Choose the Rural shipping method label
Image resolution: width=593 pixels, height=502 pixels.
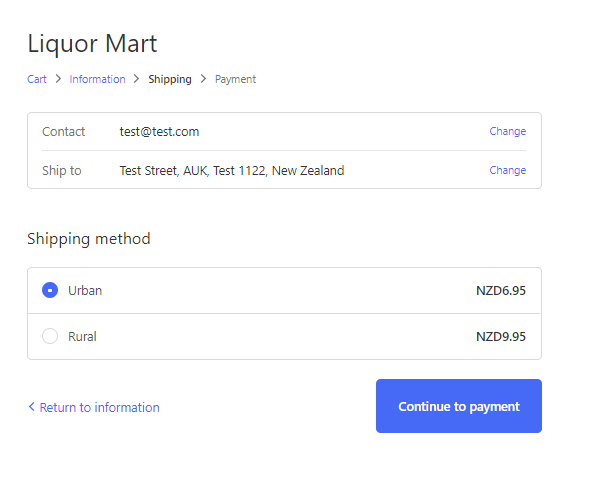click(x=82, y=336)
